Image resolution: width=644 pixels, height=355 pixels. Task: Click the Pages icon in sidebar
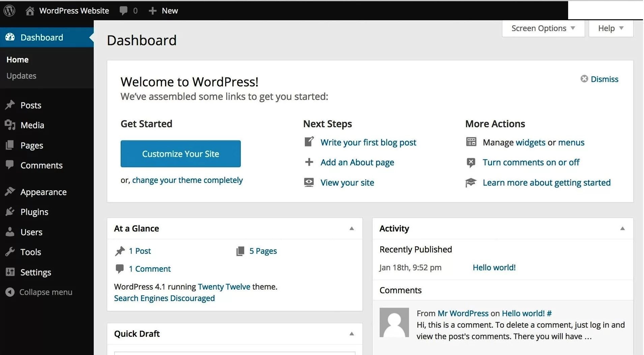pos(10,145)
